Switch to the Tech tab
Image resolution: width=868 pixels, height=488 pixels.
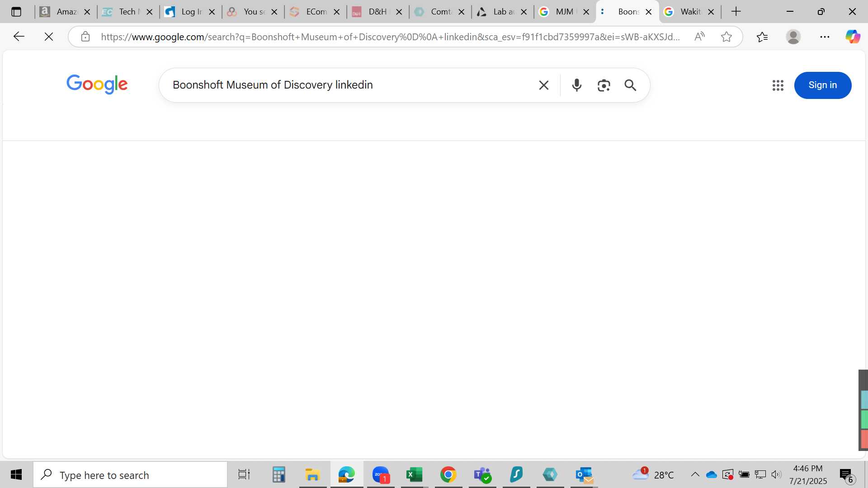(x=128, y=12)
